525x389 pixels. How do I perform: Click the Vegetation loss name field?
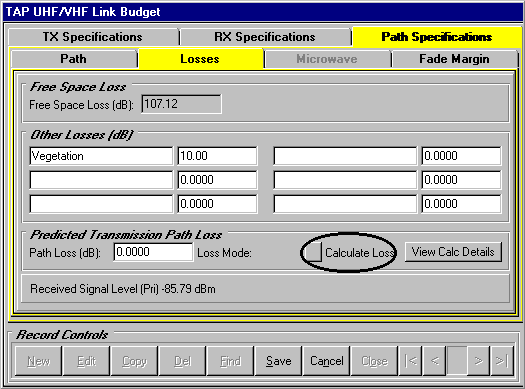101,156
